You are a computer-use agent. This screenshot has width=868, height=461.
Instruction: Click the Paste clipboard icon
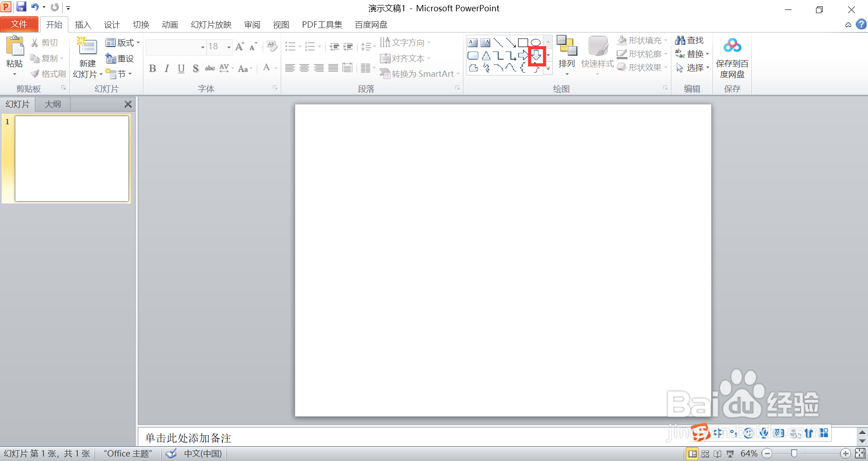[x=14, y=46]
